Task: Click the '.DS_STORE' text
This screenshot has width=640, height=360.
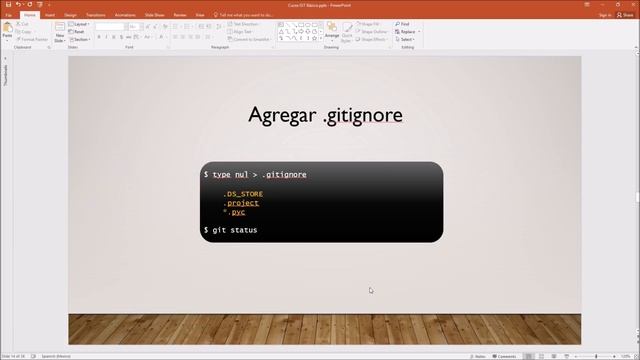Action: [x=243, y=194]
